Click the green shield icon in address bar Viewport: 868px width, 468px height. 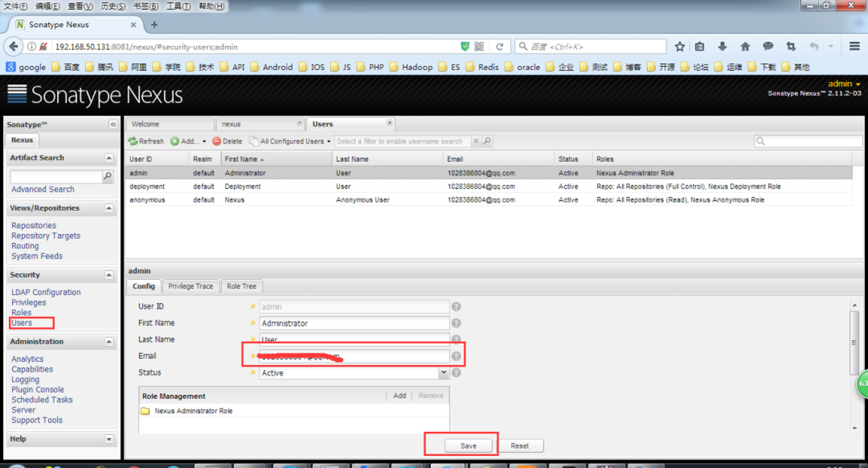pyautogui.click(x=465, y=46)
